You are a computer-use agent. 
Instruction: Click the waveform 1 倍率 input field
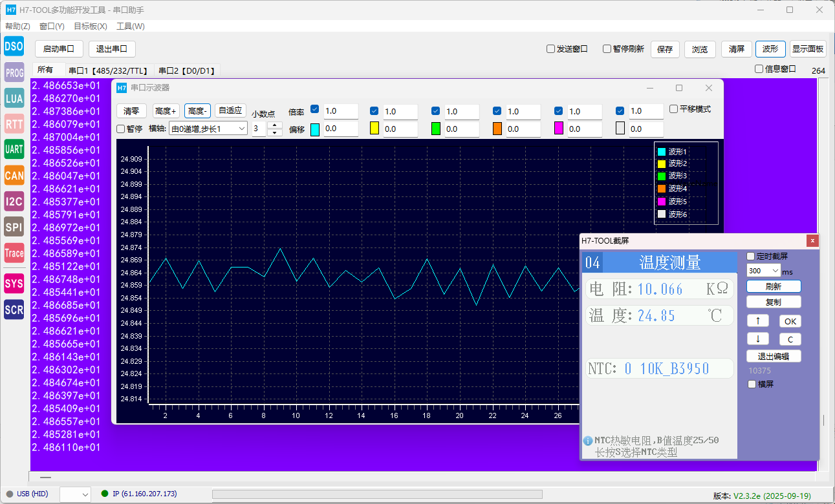click(340, 111)
